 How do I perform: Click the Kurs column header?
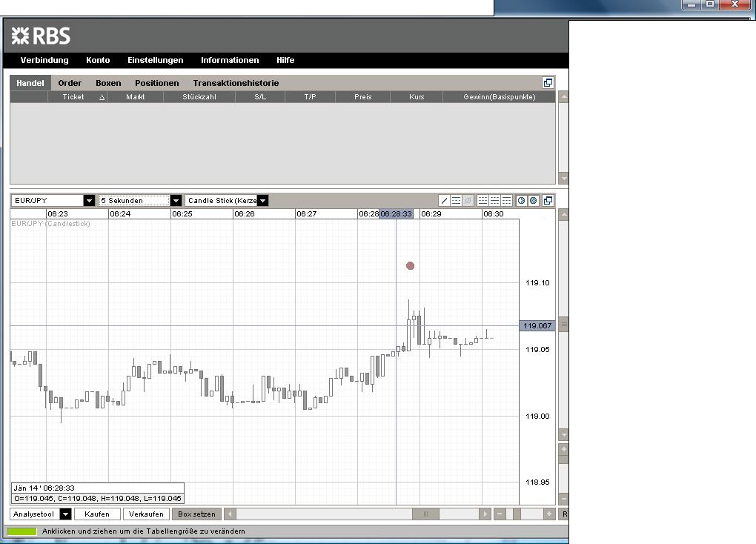[x=417, y=97]
